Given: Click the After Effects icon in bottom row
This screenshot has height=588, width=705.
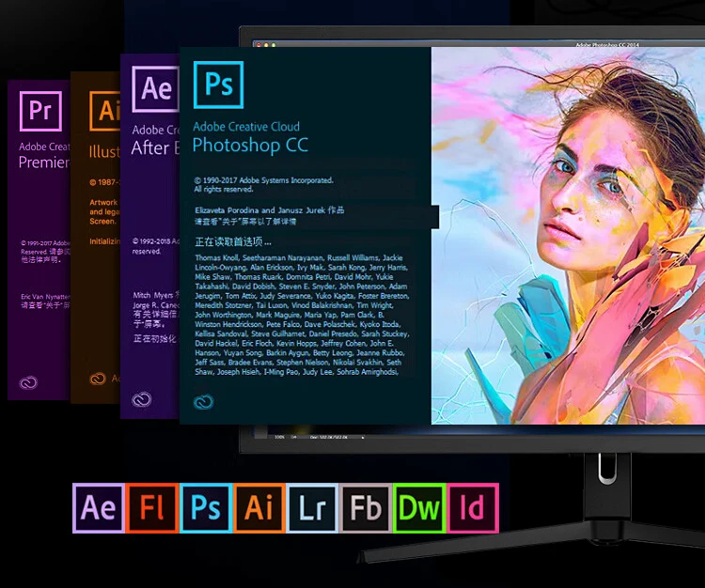Looking at the screenshot, I should [99, 508].
